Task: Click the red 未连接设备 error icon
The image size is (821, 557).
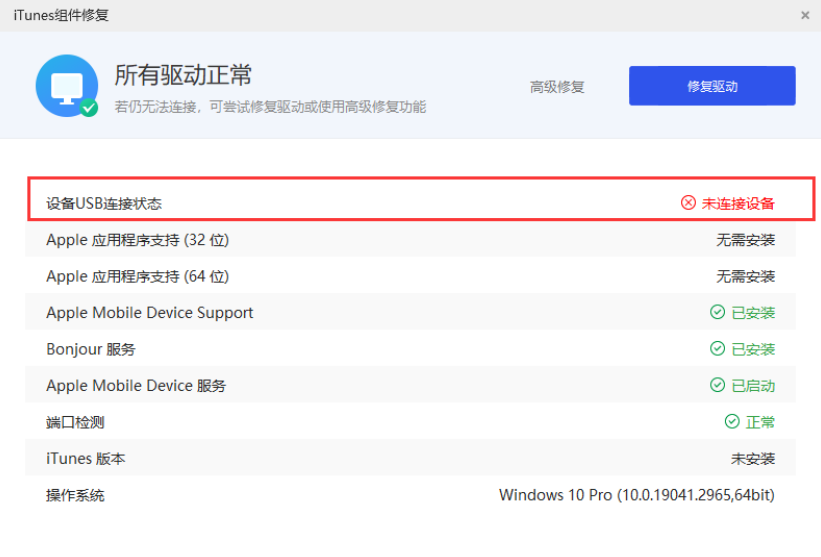Action: [688, 203]
